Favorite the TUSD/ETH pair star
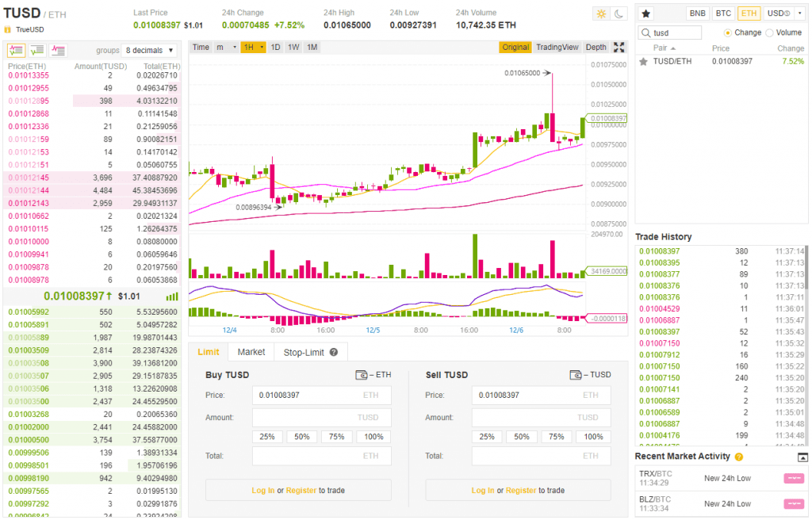 [x=643, y=61]
